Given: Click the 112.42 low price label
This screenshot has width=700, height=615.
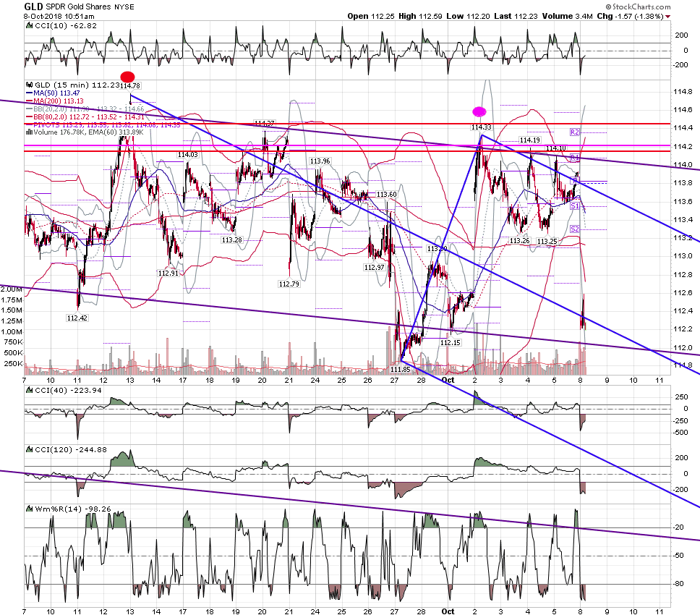Looking at the screenshot, I should click(x=77, y=318).
